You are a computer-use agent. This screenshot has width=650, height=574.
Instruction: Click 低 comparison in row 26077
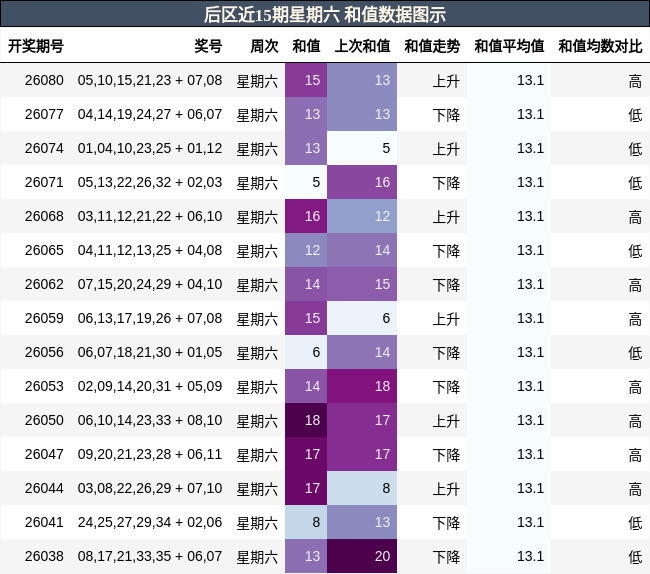(635, 115)
